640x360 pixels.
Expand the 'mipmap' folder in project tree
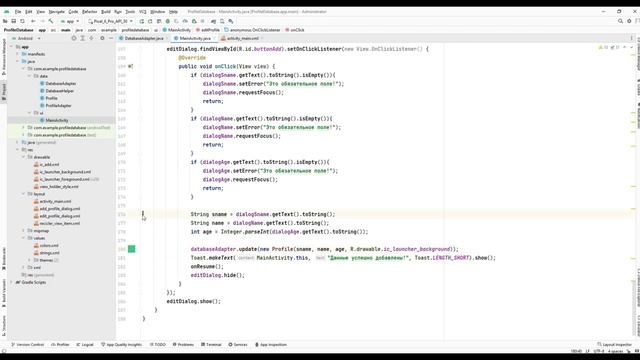click(x=23, y=231)
